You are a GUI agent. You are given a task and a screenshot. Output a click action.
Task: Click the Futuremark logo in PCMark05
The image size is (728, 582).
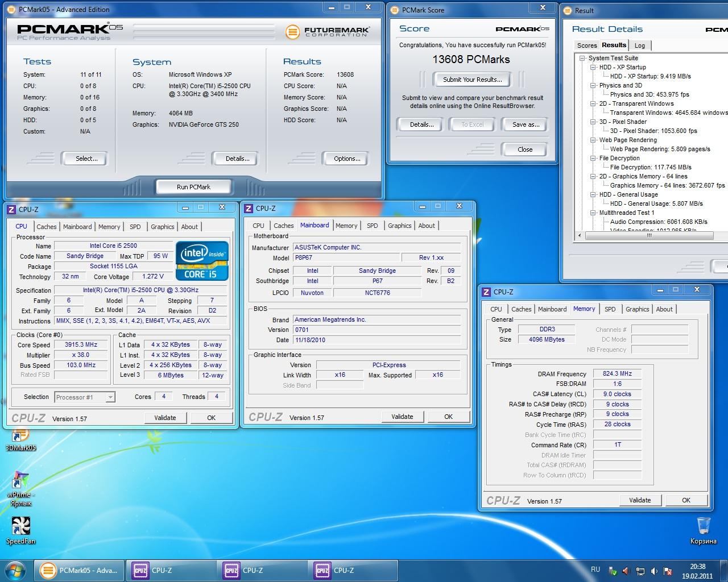click(327, 31)
